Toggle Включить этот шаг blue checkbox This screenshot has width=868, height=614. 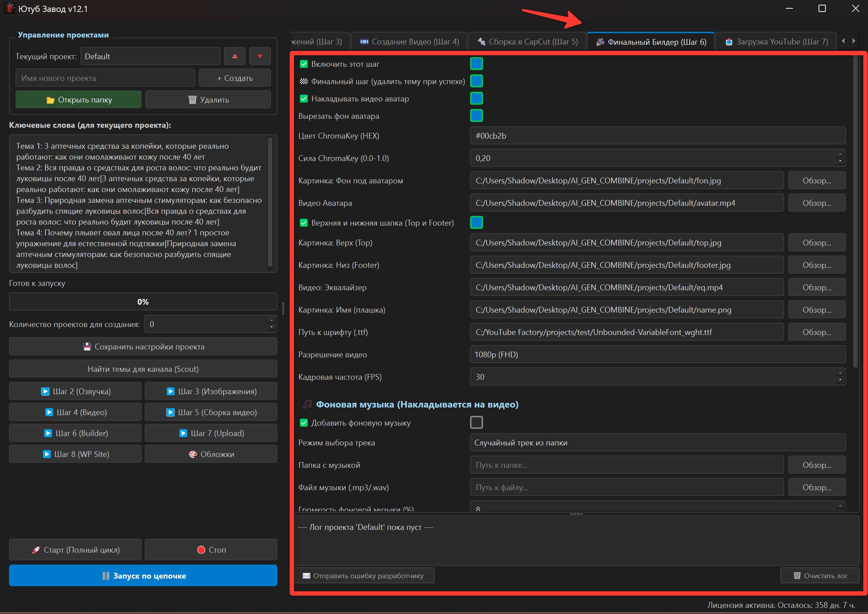(476, 64)
